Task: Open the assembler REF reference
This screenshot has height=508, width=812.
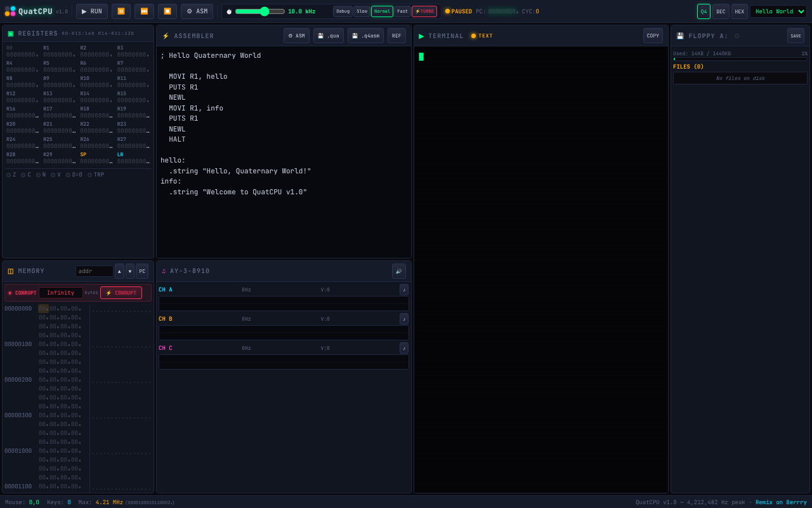Action: pos(396,36)
